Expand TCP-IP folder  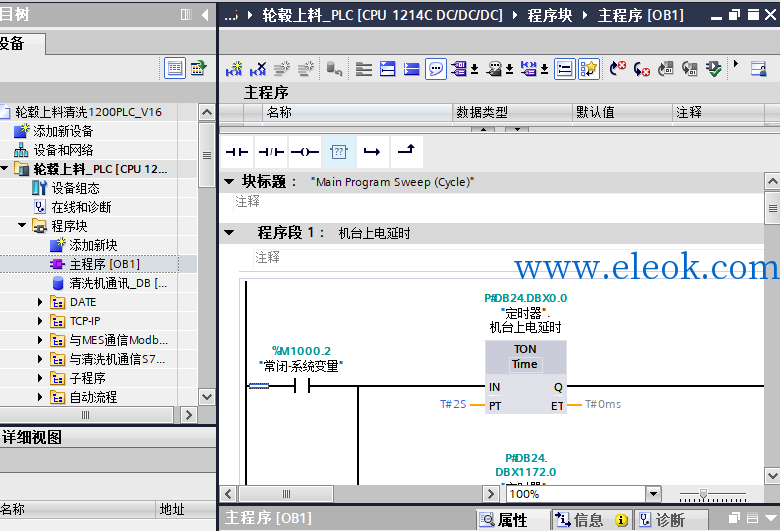coord(40,321)
